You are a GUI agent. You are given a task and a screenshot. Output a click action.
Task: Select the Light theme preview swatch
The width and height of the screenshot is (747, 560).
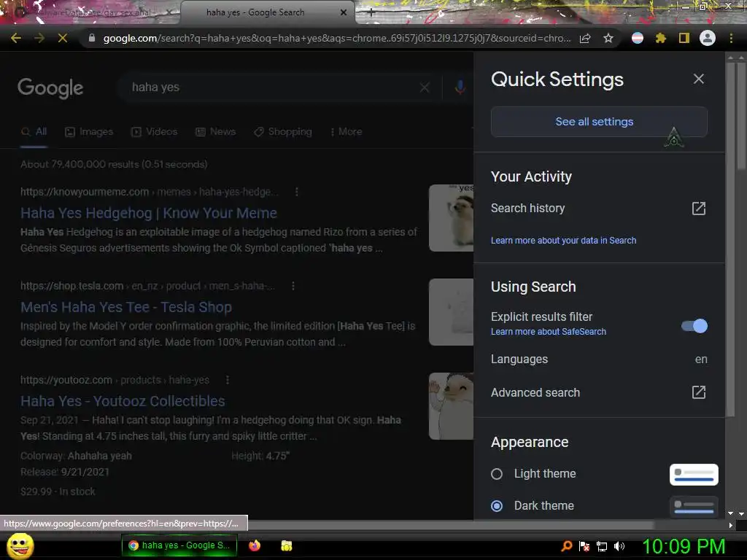[694, 475]
